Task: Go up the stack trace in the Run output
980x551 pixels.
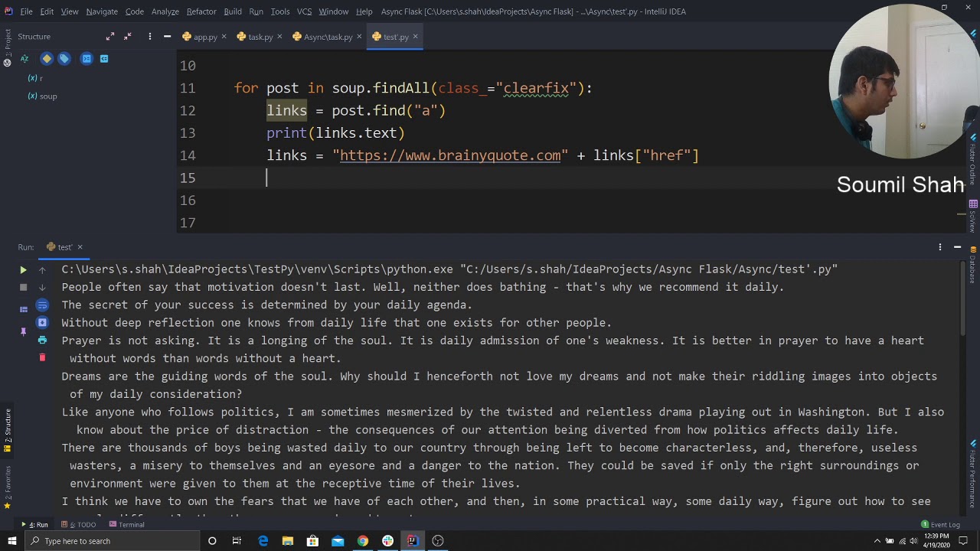Action: [42, 270]
